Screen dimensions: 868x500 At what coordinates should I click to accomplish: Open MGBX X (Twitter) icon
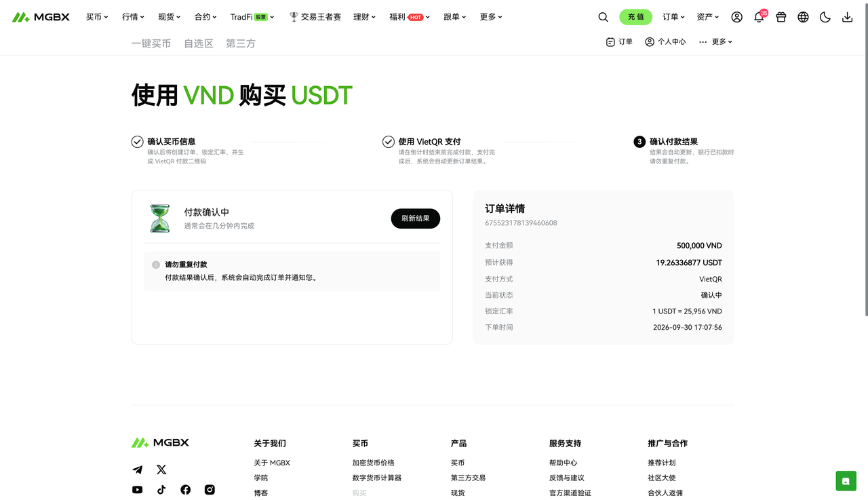[161, 469]
